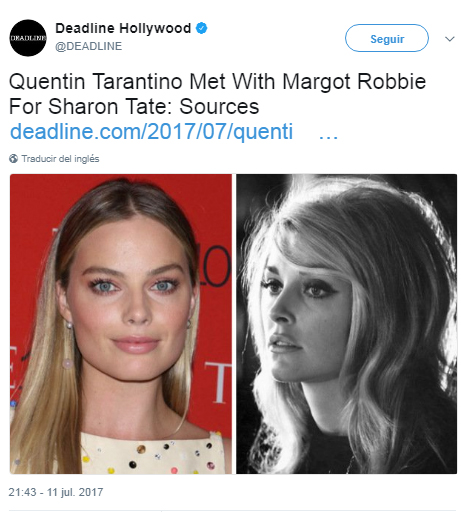Screen dimensions: 461x512
Task: Expand the tweet options chevron
Action: 450,39
